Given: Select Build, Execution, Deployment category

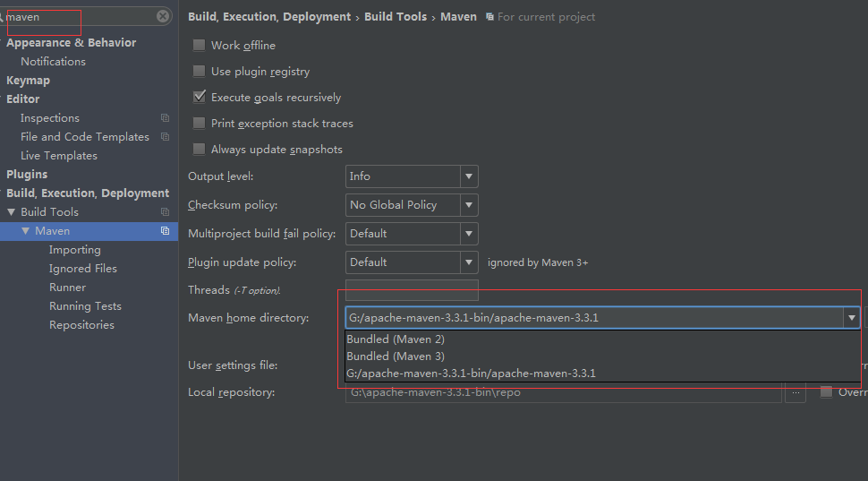Looking at the screenshot, I should [88, 193].
